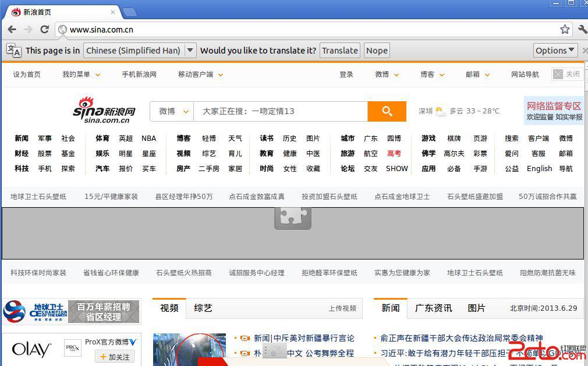Reload the page with the refresh icon

coord(45,30)
